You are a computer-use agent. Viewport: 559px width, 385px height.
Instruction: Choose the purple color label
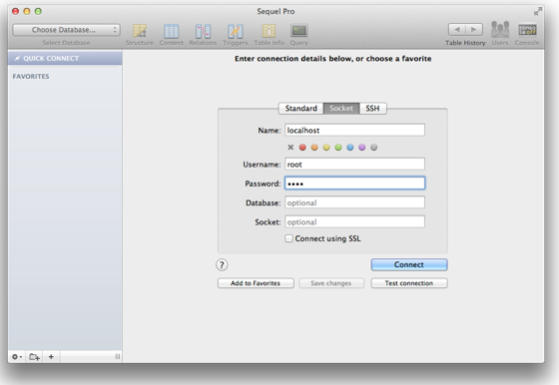(362, 147)
